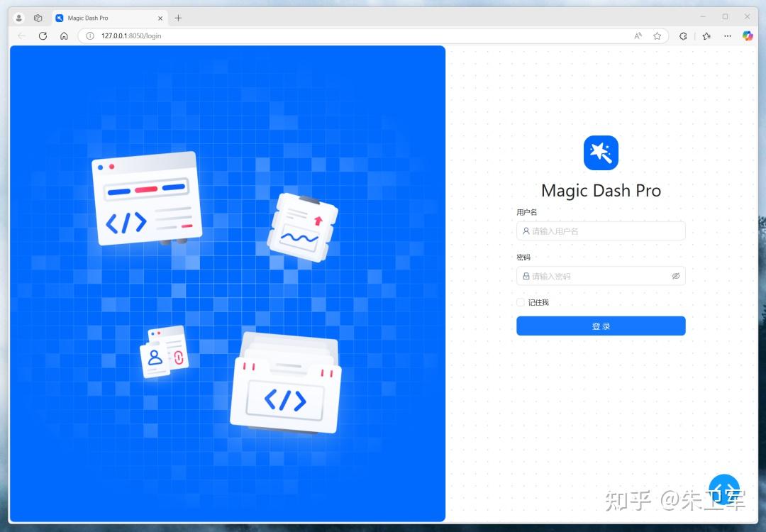Viewport: 766px width, 532px height.
Task: Click the Magic Dash Pro magic wand logo
Action: [601, 153]
